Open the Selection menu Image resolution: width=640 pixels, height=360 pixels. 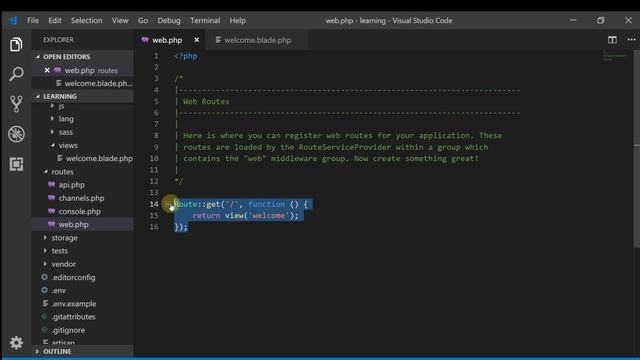87,20
